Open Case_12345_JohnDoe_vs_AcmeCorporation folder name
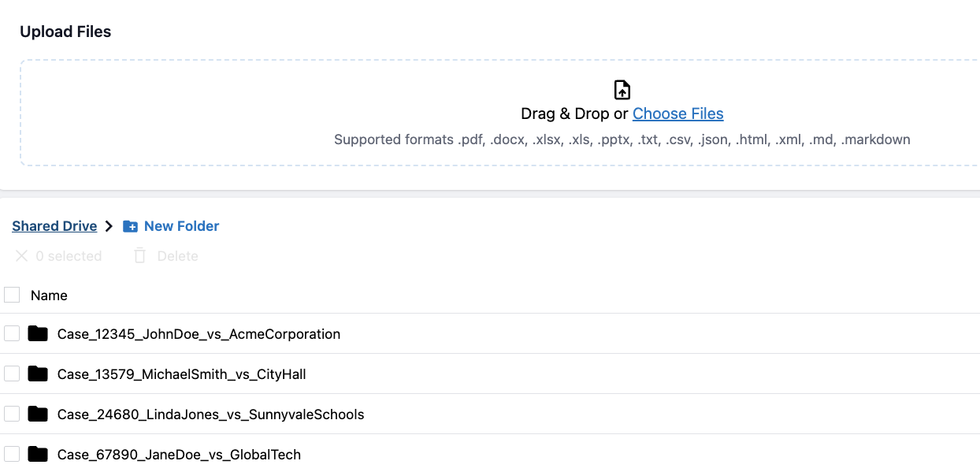Screen dimensions: 980x472 coord(199,334)
